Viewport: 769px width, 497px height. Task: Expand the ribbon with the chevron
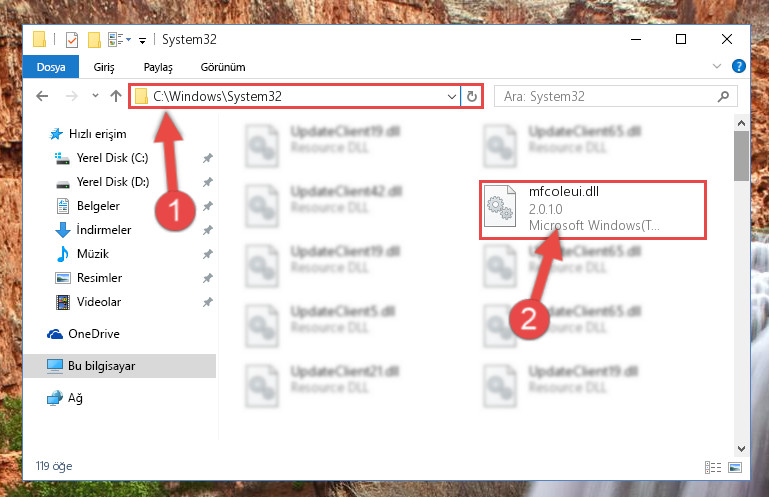tap(717, 66)
